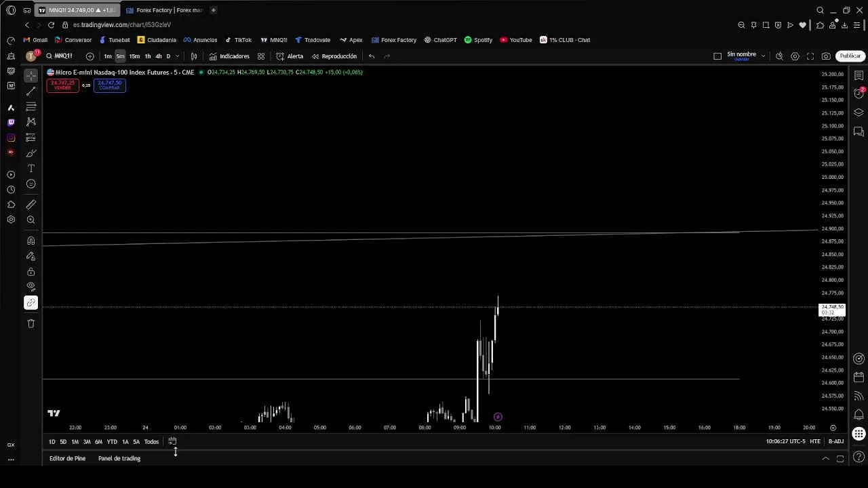The image size is (868, 488).
Task: Open the chats panel icon
Action: (x=859, y=131)
